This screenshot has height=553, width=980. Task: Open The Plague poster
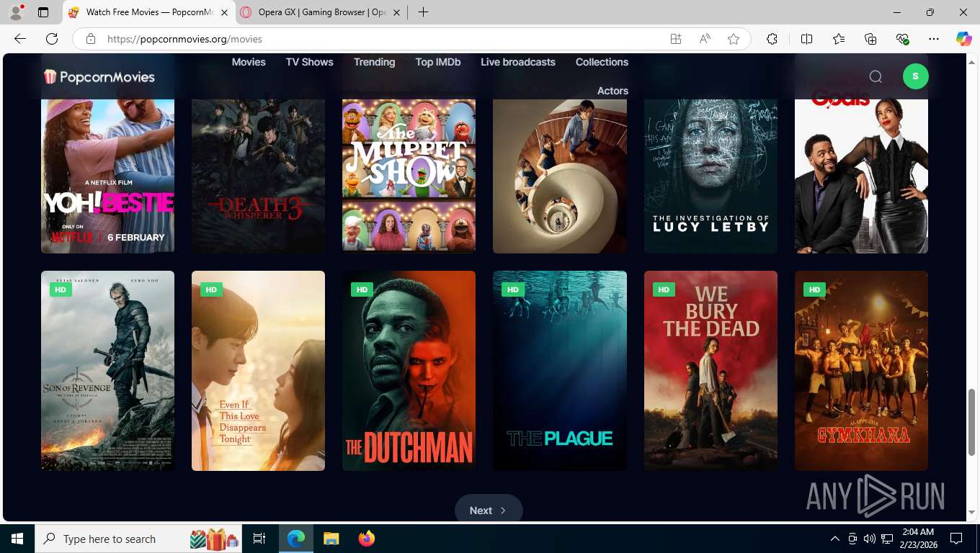pos(560,371)
